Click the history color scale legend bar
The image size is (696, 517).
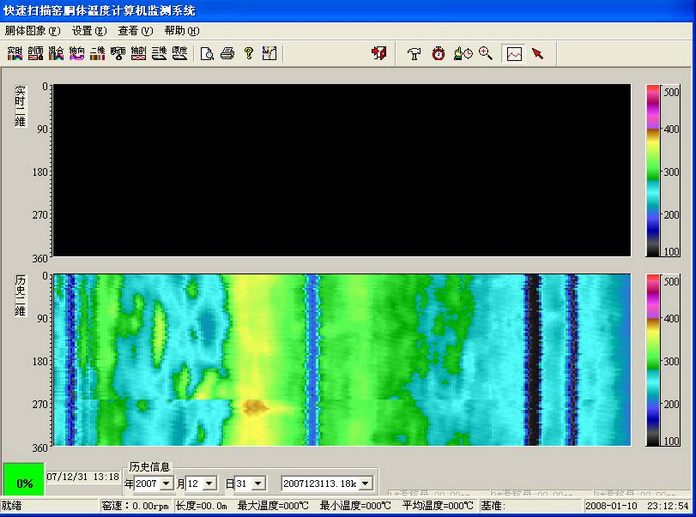click(653, 360)
